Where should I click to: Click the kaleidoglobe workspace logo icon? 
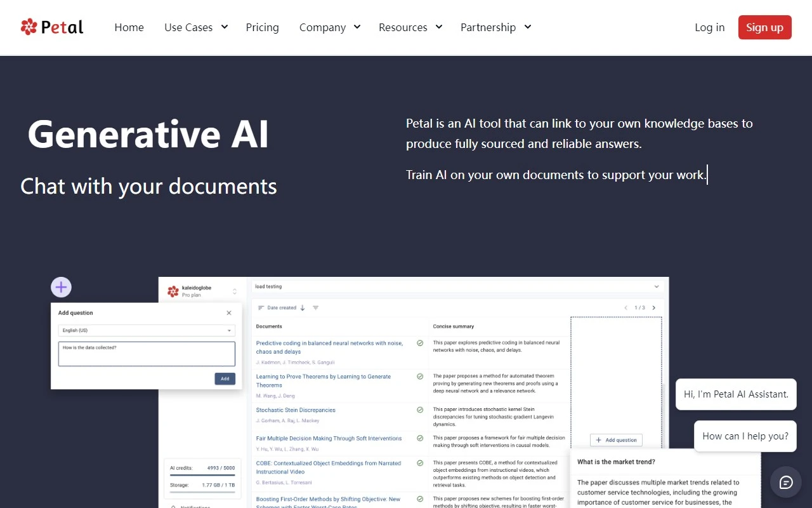(x=173, y=291)
